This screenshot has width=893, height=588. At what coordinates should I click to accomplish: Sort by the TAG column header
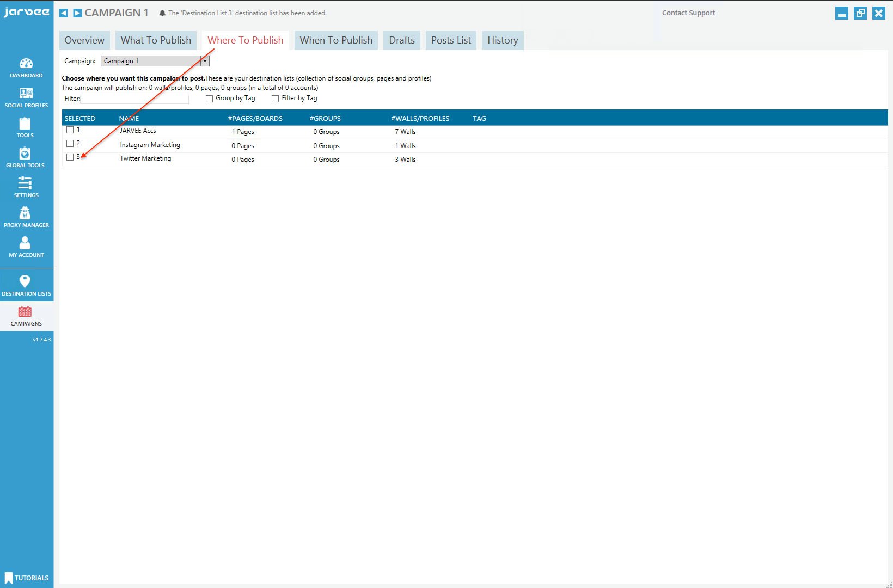point(479,118)
